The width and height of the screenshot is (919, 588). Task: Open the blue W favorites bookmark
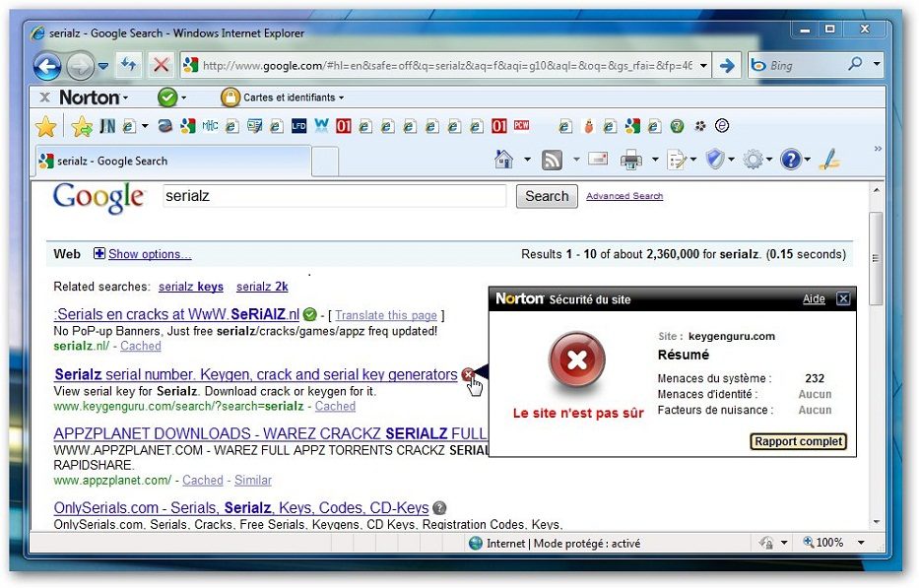pos(321,125)
